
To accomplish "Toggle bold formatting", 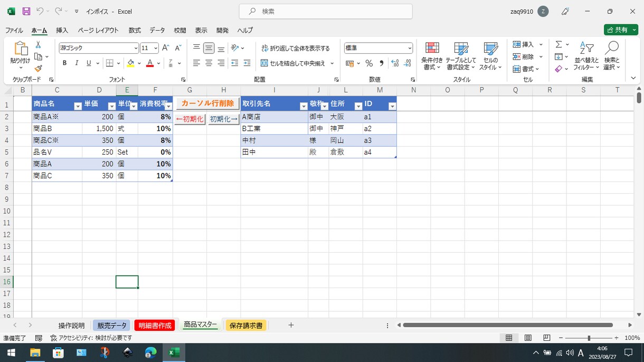I will [x=64, y=63].
